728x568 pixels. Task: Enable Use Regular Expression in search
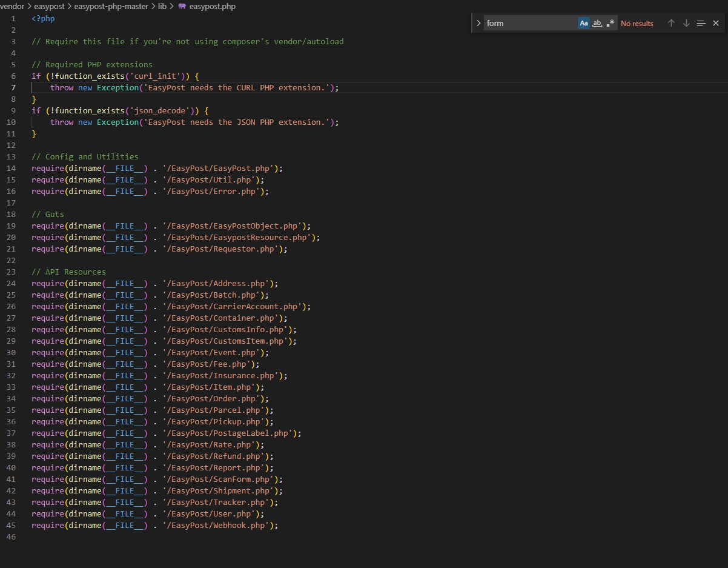click(611, 23)
